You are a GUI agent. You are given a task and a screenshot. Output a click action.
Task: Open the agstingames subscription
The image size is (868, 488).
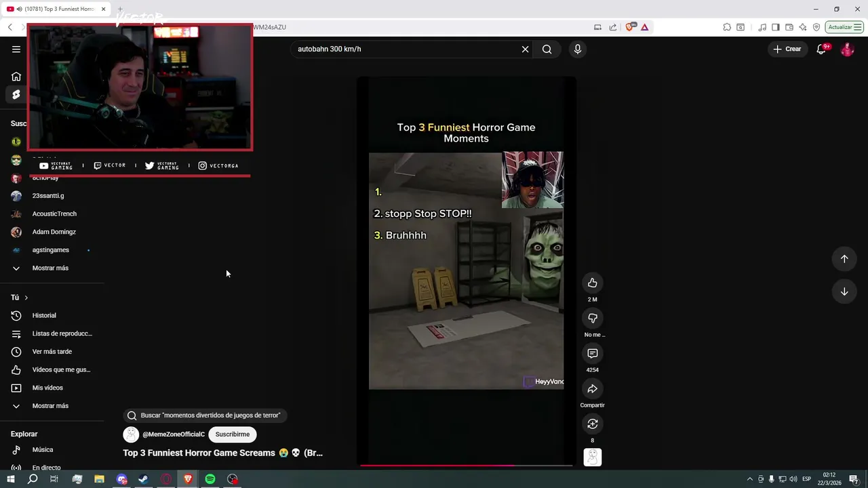[x=52, y=250]
